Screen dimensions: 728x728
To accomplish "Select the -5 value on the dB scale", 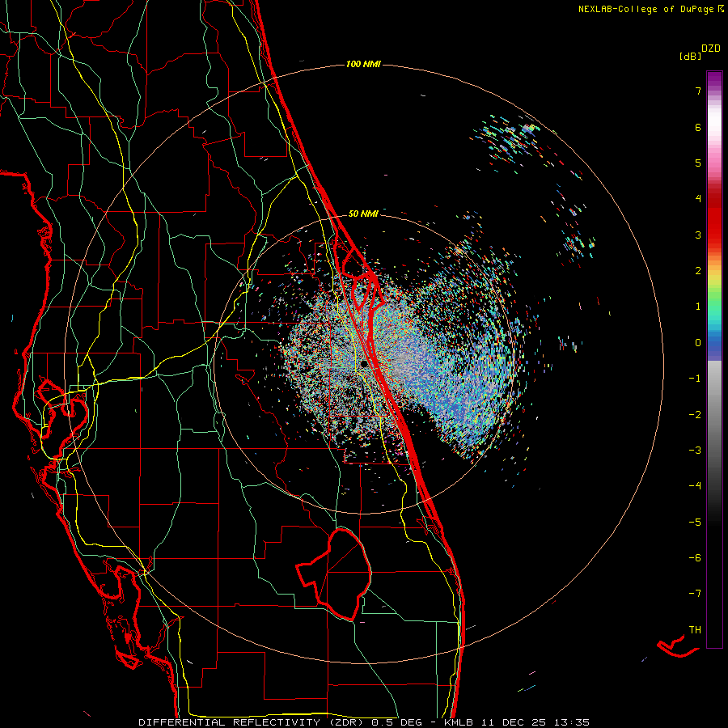I will (695, 523).
